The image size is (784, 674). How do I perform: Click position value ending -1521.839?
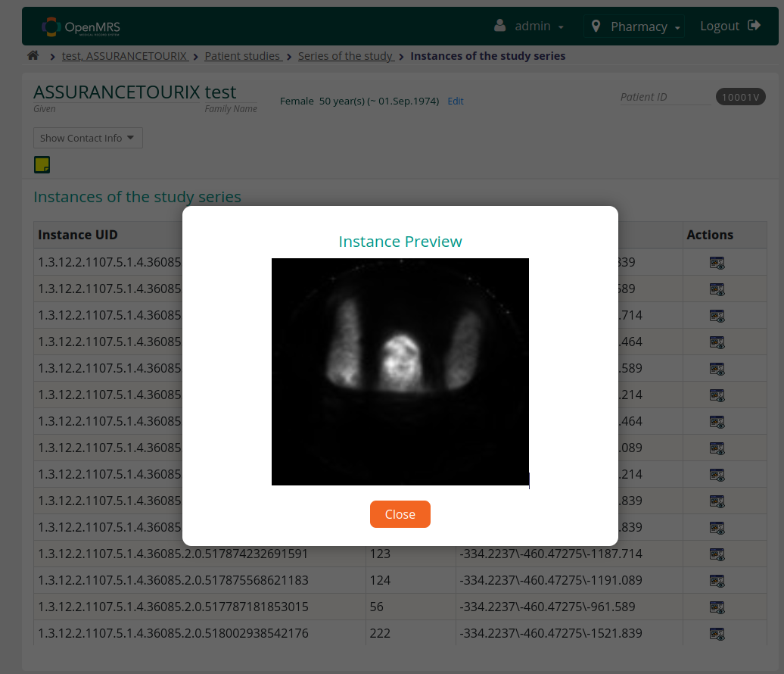tap(550, 633)
